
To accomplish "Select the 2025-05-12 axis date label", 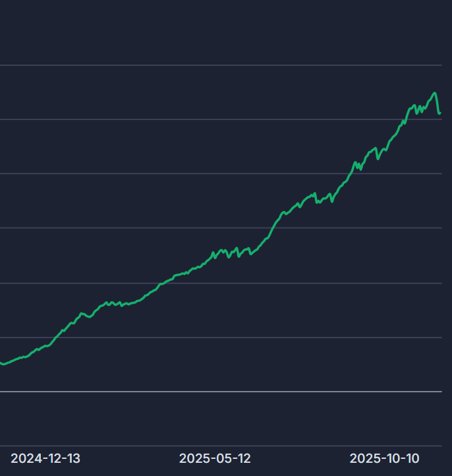I will point(215,458).
